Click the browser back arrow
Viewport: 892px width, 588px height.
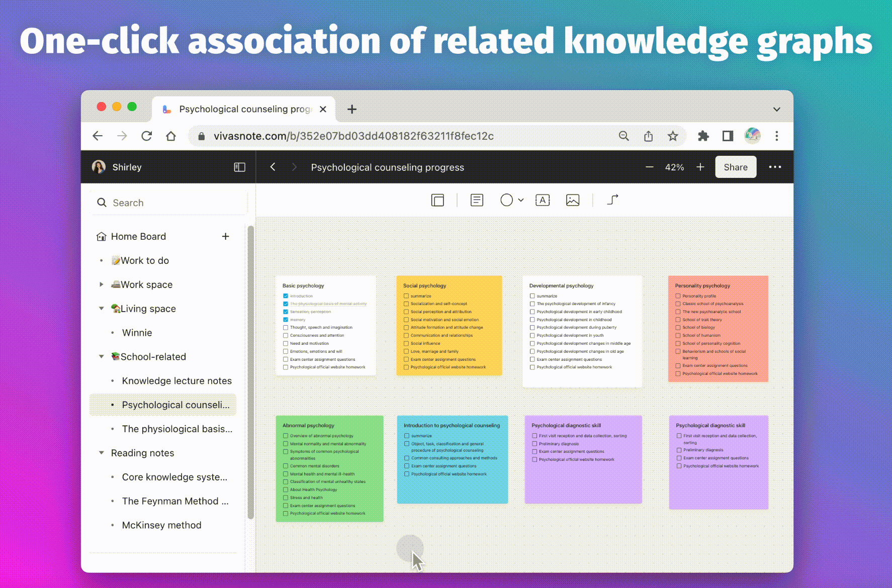coord(98,136)
